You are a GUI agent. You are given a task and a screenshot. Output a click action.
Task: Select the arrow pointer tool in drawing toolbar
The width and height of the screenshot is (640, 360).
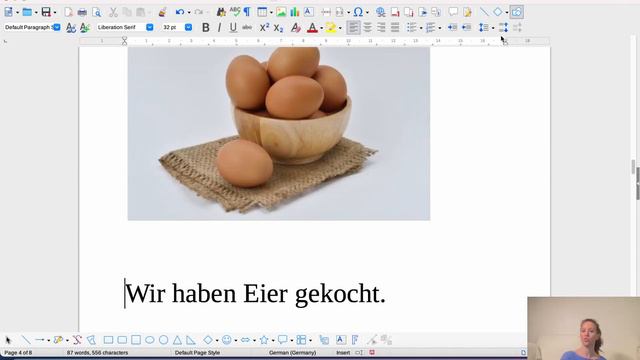(8, 340)
